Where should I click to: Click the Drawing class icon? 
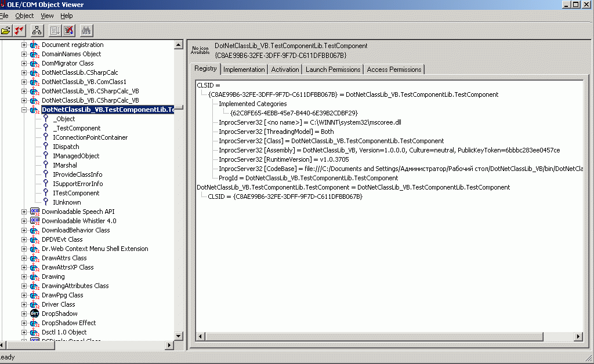[x=34, y=276]
